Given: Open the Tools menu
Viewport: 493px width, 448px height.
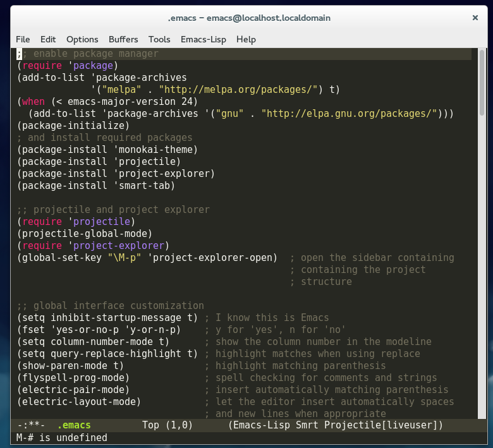Looking at the screenshot, I should (159, 39).
